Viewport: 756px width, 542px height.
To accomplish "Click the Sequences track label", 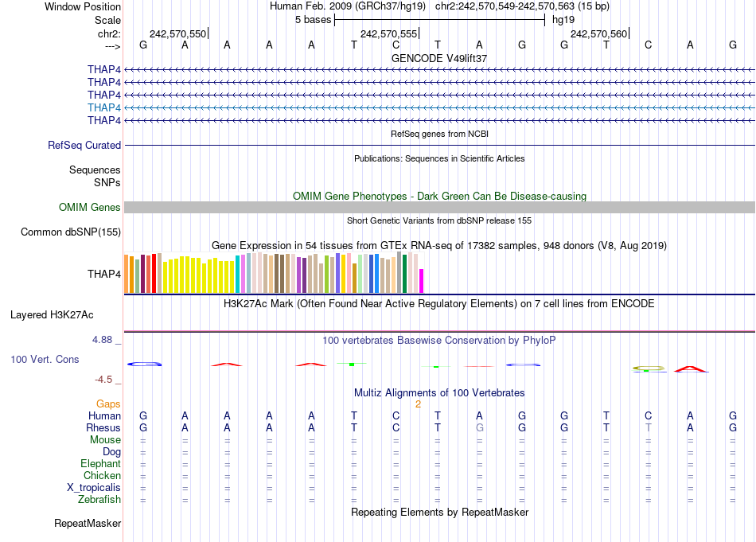I will tap(95, 170).
